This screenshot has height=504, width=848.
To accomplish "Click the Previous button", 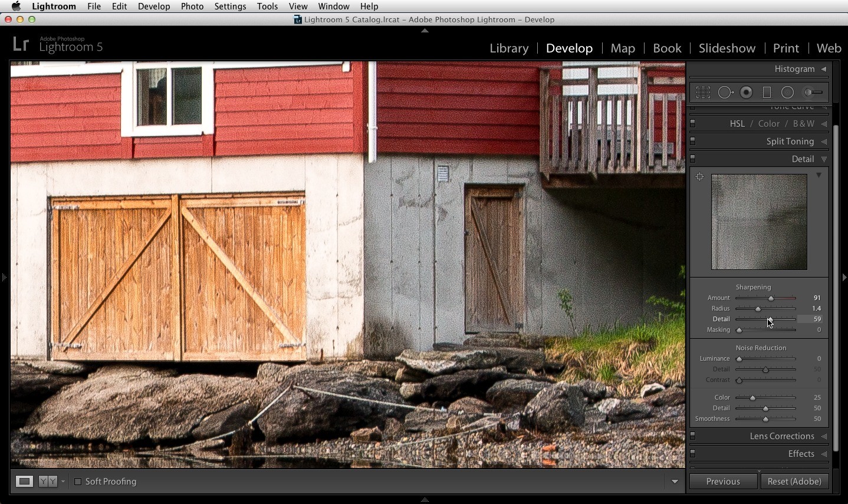I will click(x=723, y=482).
